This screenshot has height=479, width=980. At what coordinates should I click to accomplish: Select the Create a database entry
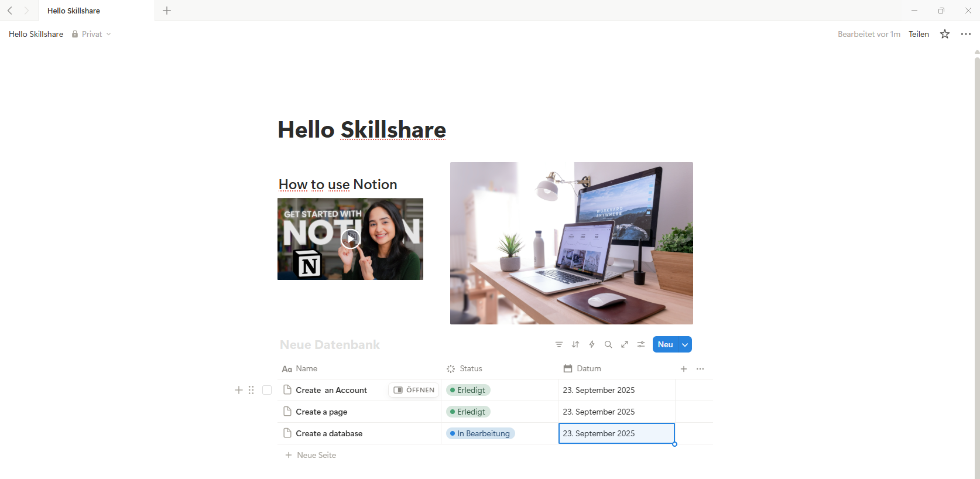(x=329, y=433)
